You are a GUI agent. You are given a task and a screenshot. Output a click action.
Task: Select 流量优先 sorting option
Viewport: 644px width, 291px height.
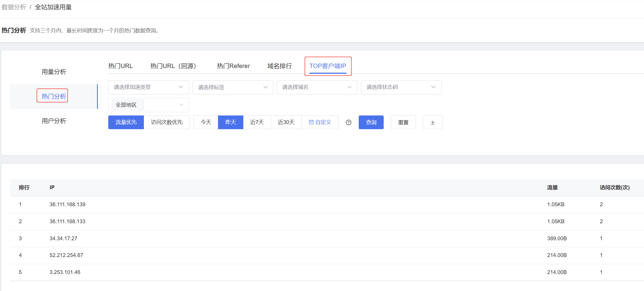[x=126, y=122]
